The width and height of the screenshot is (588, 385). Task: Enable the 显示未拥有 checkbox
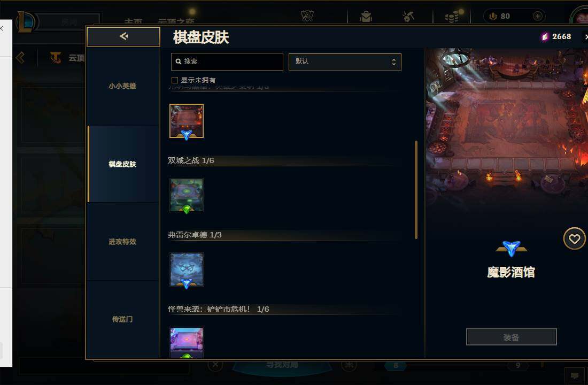tap(175, 80)
